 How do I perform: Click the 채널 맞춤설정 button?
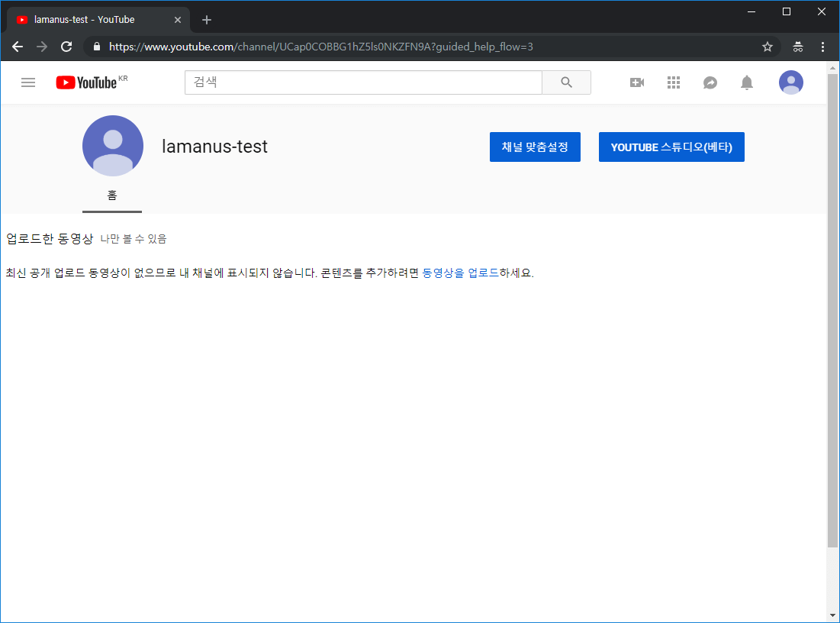[535, 147]
